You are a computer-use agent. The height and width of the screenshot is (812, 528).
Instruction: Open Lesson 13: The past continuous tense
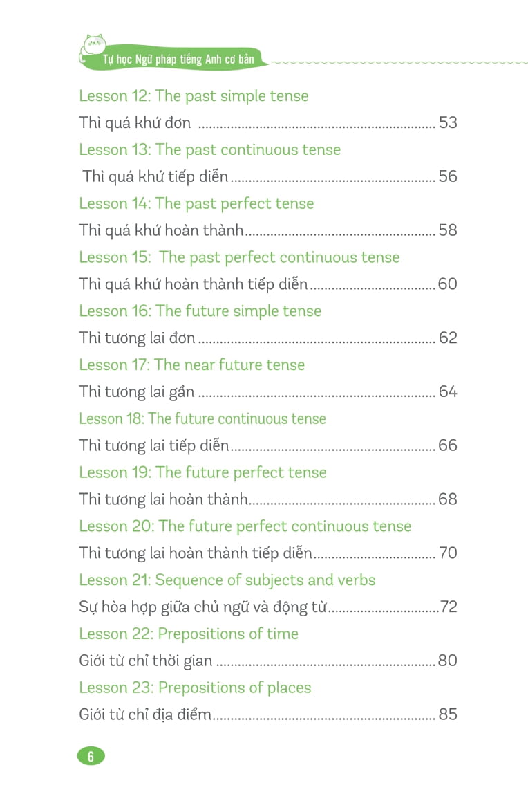click(209, 150)
